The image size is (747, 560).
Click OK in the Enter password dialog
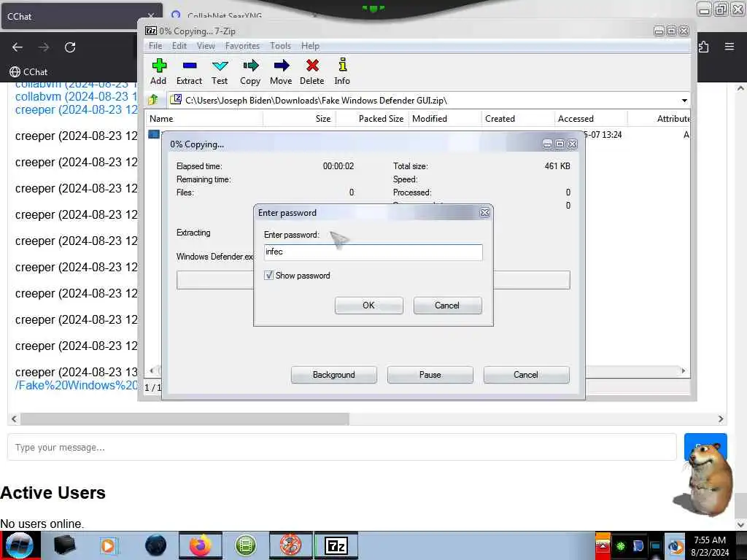(368, 306)
